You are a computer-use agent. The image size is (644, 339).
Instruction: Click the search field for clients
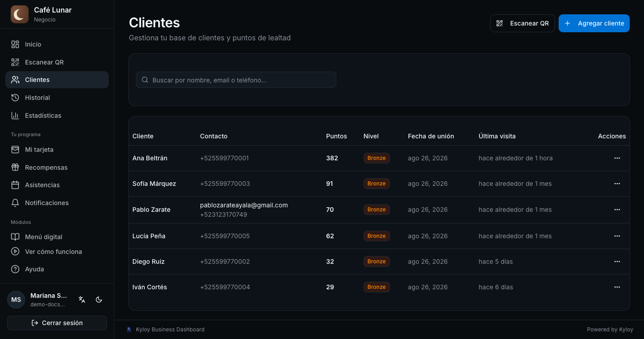[236, 80]
